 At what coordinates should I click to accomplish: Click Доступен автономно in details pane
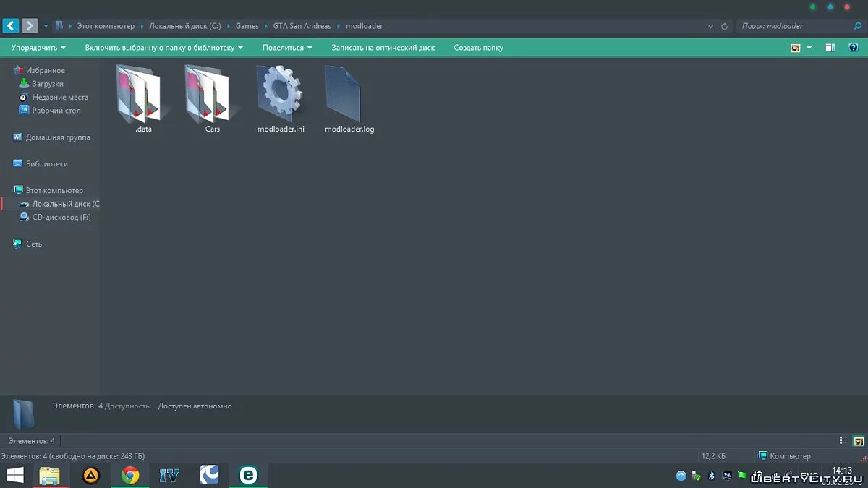tap(195, 406)
